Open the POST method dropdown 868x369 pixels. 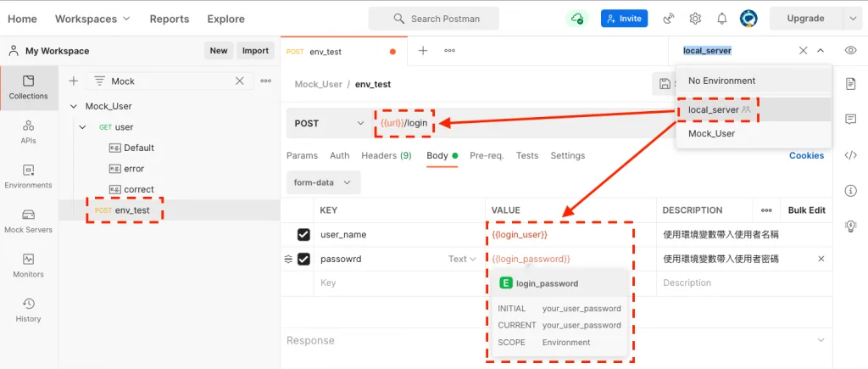point(330,123)
